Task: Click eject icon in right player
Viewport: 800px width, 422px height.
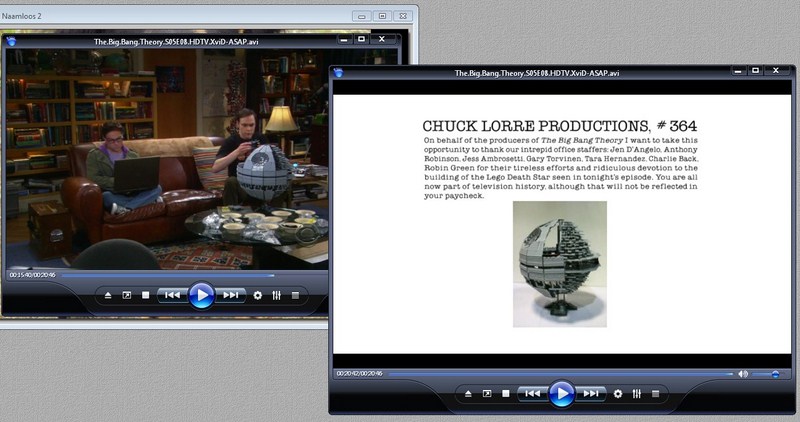Action: pyautogui.click(x=468, y=394)
